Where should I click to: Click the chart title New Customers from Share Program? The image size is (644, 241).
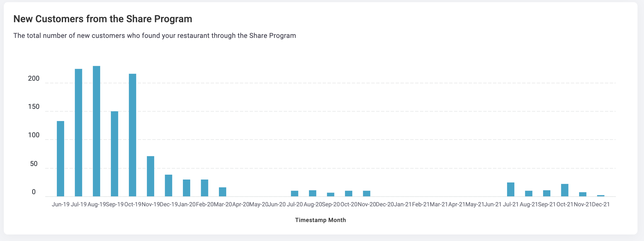103,19
